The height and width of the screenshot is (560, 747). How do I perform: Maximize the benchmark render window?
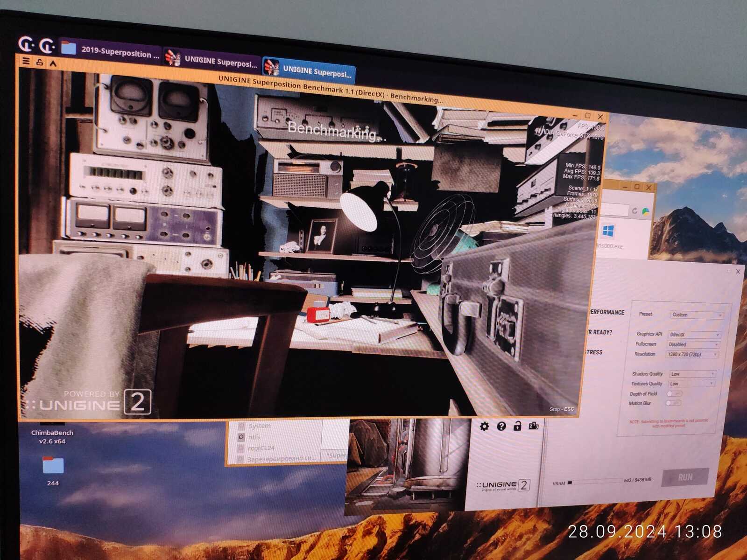(x=588, y=115)
